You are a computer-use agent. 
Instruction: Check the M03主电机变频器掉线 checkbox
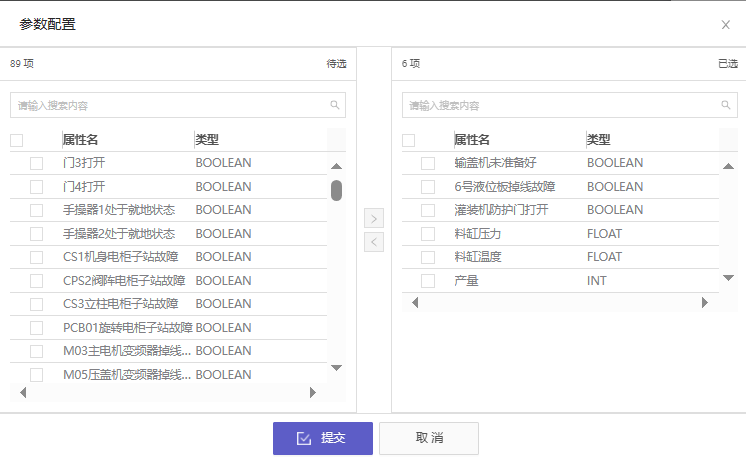[x=37, y=351]
